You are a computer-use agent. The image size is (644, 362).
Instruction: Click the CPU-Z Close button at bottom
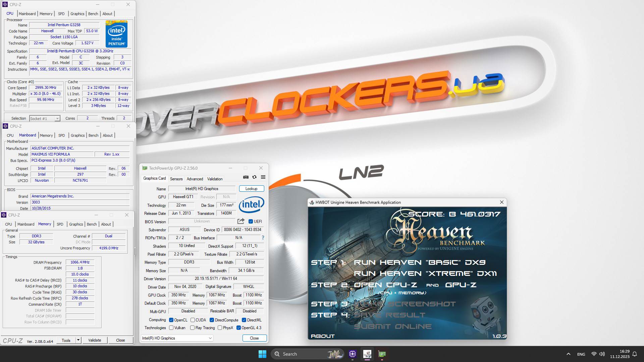(x=120, y=340)
